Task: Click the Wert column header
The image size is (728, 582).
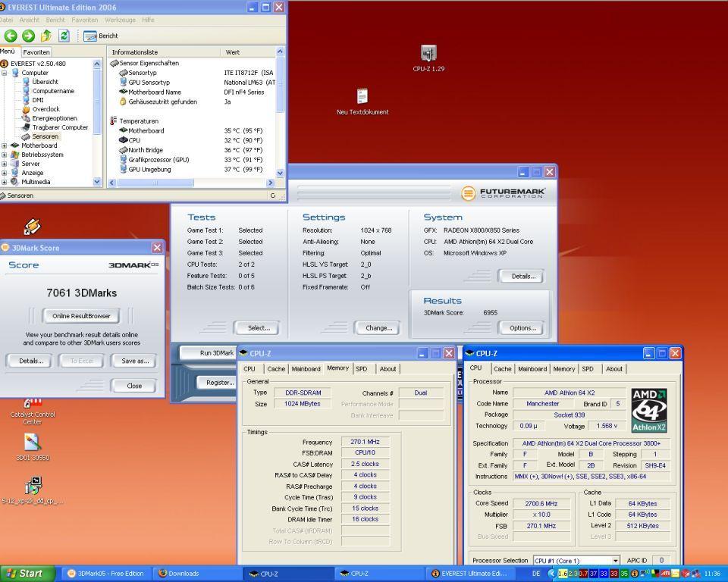Action: pyautogui.click(x=248, y=52)
